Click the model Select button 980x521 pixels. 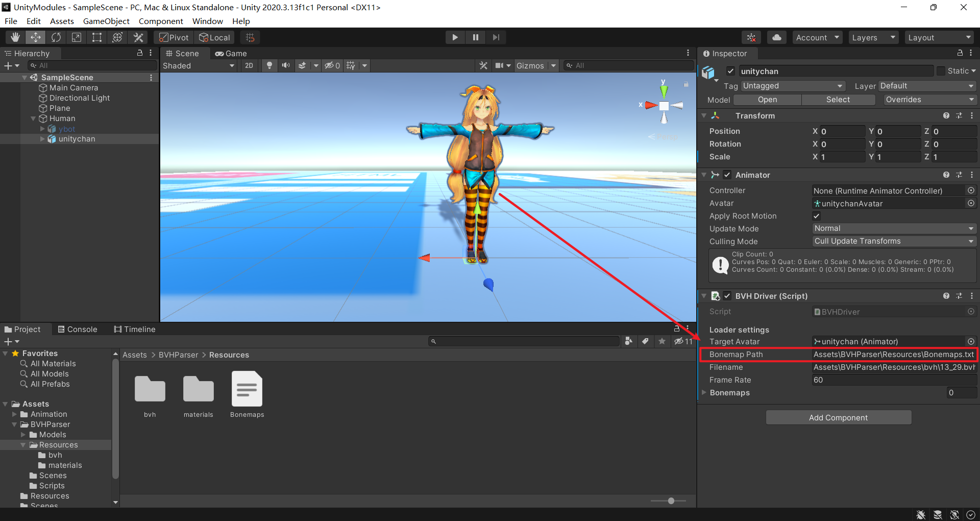(x=838, y=100)
